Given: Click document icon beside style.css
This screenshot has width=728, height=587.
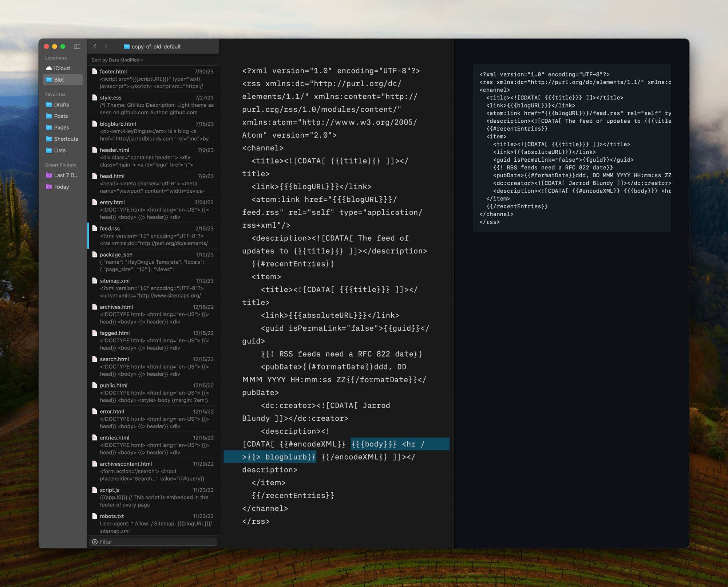Looking at the screenshot, I should click(95, 98).
